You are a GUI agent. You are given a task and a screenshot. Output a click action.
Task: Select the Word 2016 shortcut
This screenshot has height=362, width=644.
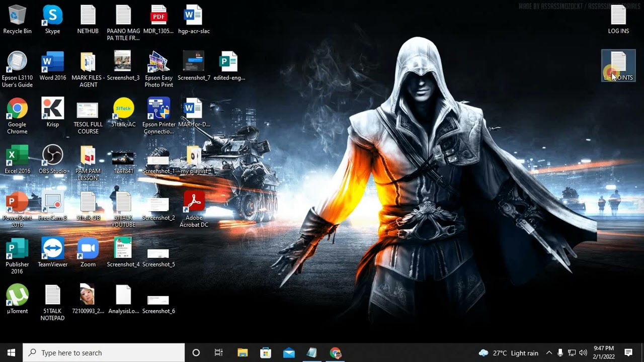(x=52, y=66)
